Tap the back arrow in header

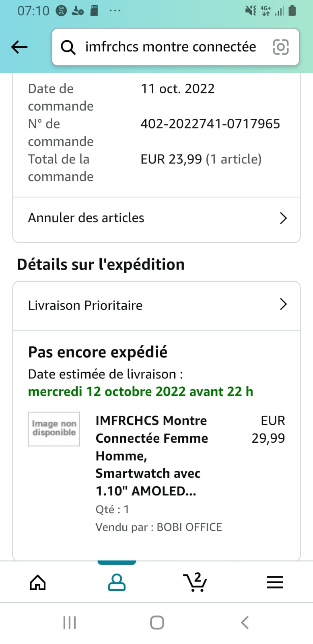click(x=19, y=47)
